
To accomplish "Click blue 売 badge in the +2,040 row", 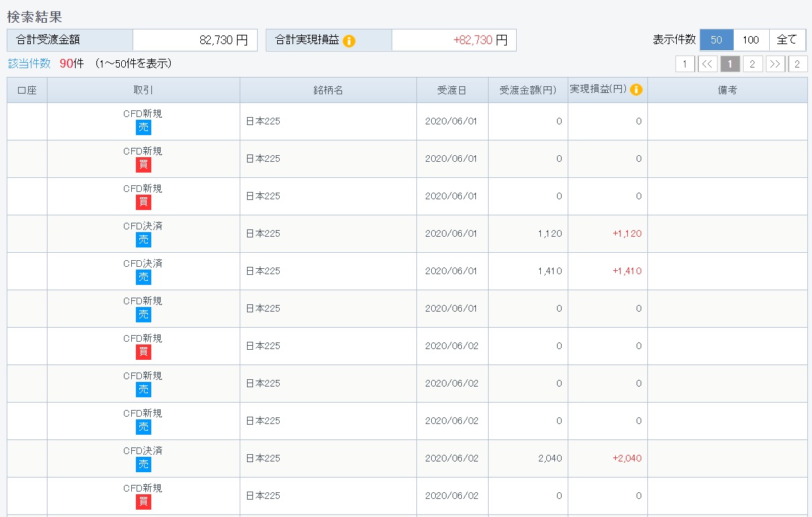I will click(x=144, y=464).
